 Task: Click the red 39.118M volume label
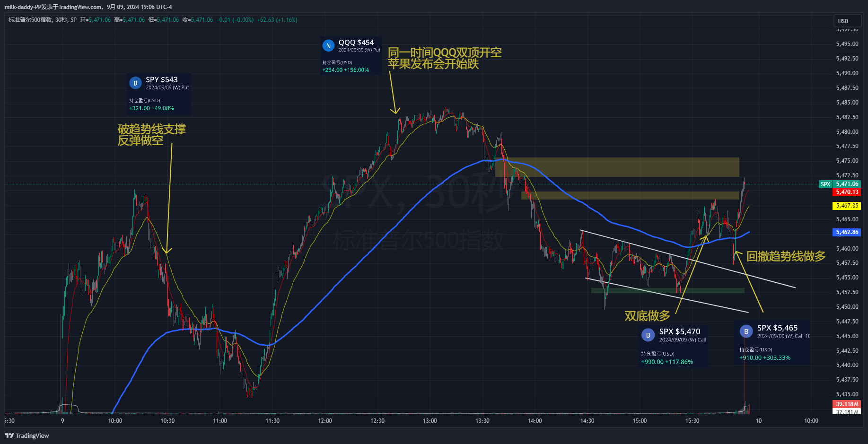pyautogui.click(x=846, y=404)
